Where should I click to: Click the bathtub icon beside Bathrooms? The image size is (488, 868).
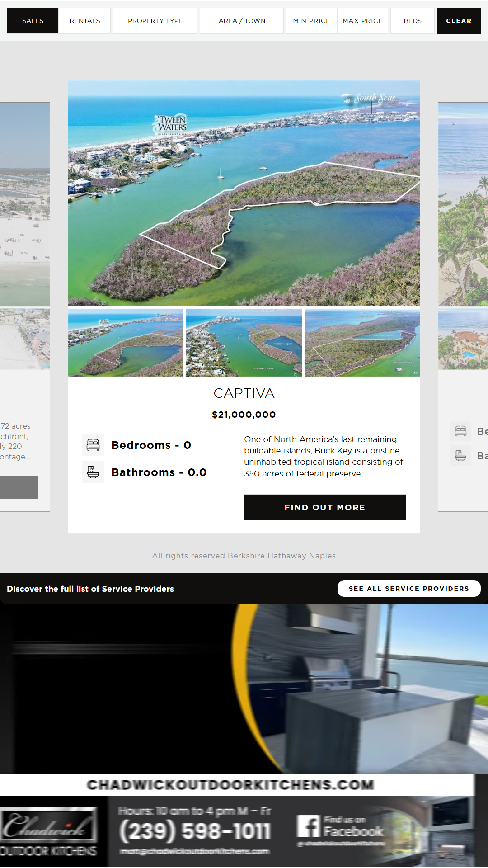point(93,472)
